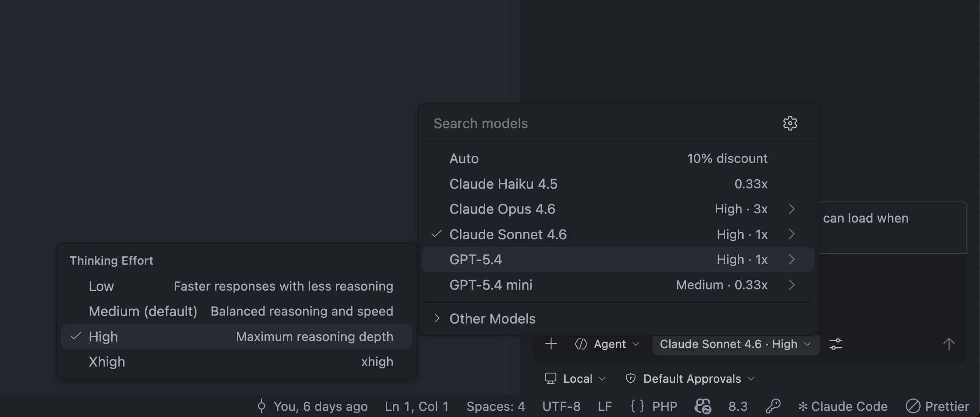Select Claude Opus 4.6 model
980x417 pixels.
pos(502,209)
